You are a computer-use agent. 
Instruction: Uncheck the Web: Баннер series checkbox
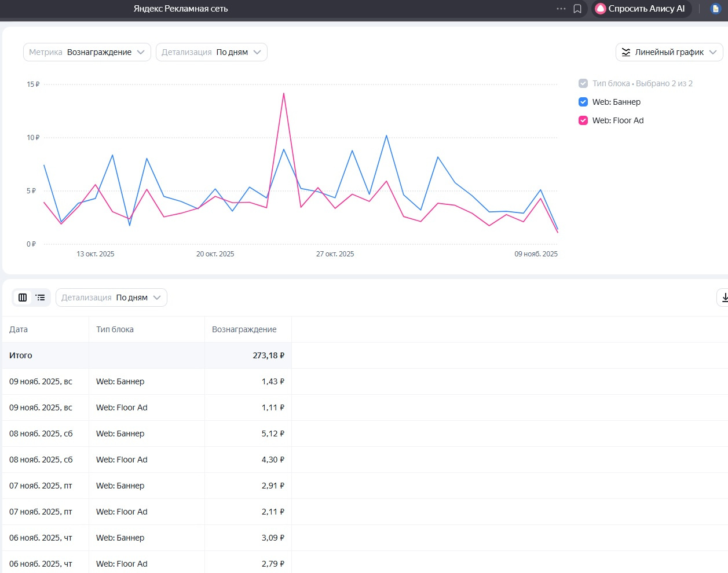pyautogui.click(x=583, y=102)
